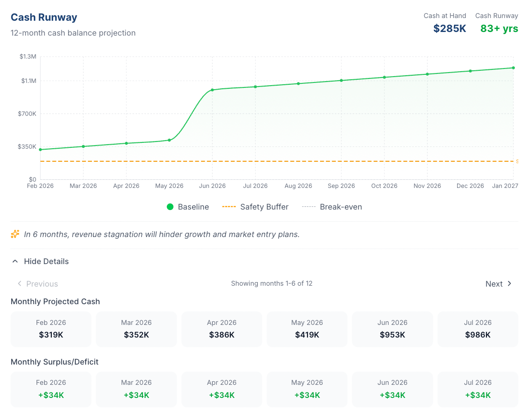Screen dimensions: 531x420
Task: Click the May 2026 data point on chart
Action: coord(169,140)
